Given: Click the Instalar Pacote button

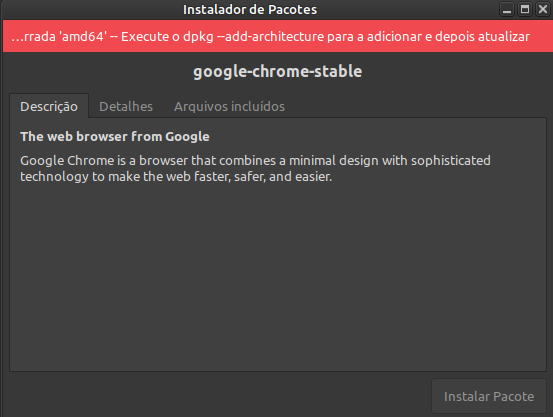Looking at the screenshot, I should pos(489,396).
